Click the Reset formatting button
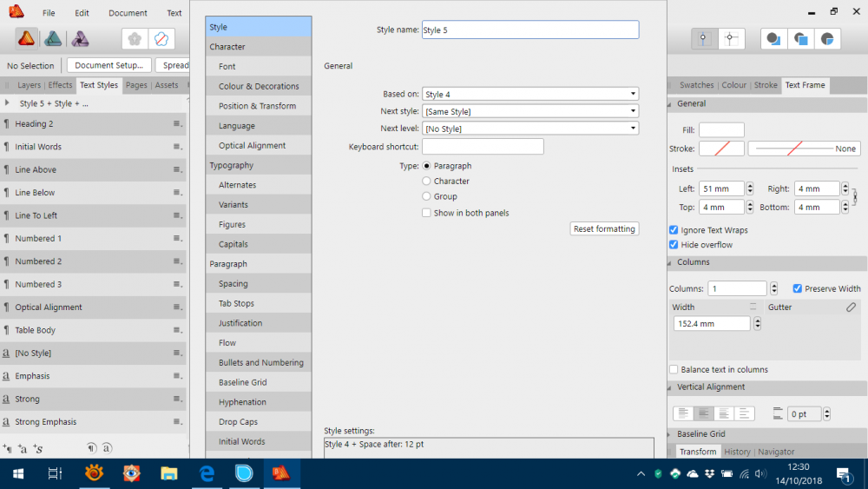 604,229
